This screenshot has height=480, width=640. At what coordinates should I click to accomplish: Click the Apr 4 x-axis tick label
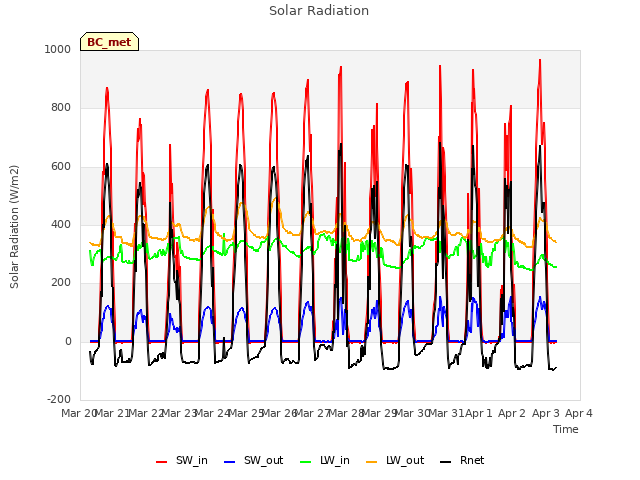pos(579,413)
